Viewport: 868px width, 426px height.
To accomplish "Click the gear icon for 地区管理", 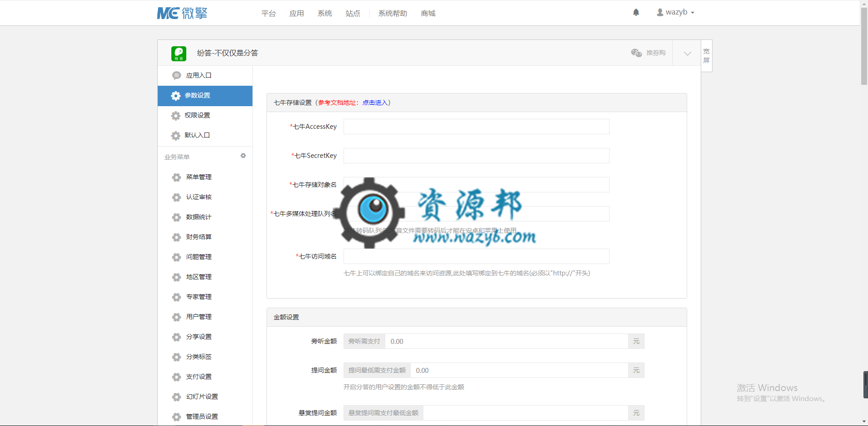I will click(176, 277).
